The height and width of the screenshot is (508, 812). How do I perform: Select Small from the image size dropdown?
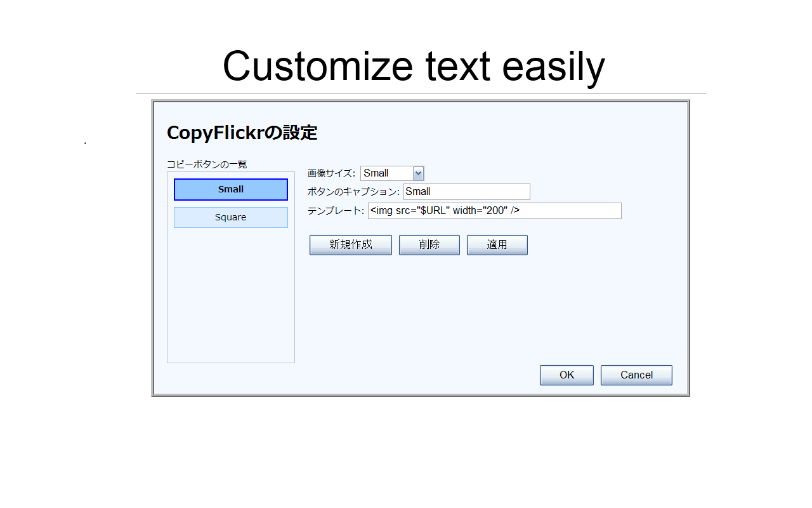(x=387, y=173)
